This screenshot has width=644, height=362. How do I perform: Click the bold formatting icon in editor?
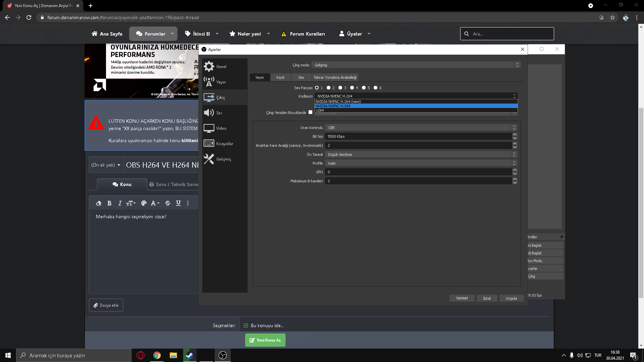click(x=109, y=203)
